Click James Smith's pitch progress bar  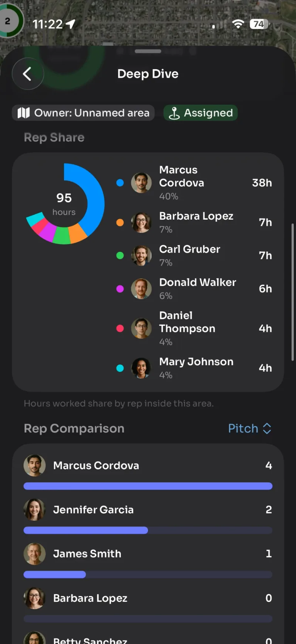pyautogui.click(x=148, y=574)
